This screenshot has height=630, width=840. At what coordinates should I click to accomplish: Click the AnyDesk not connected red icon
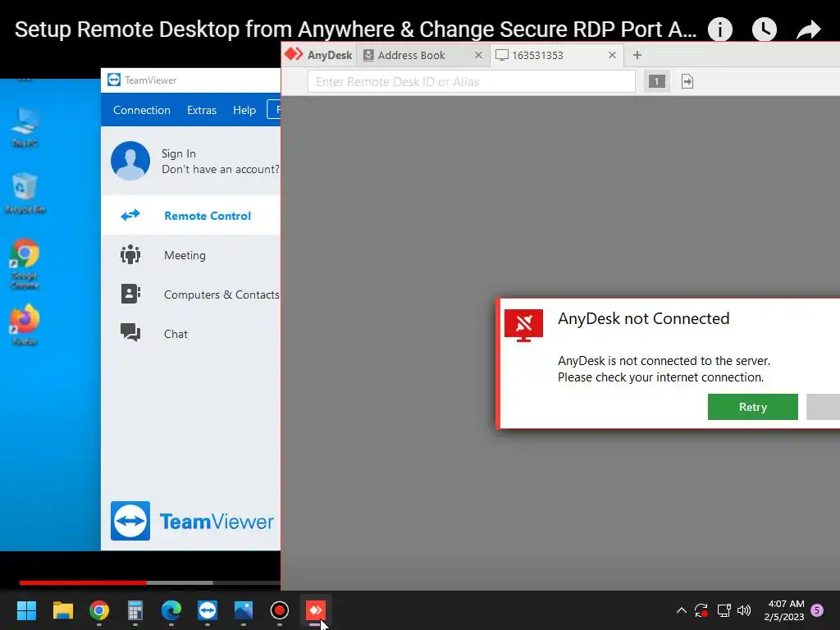point(523,325)
